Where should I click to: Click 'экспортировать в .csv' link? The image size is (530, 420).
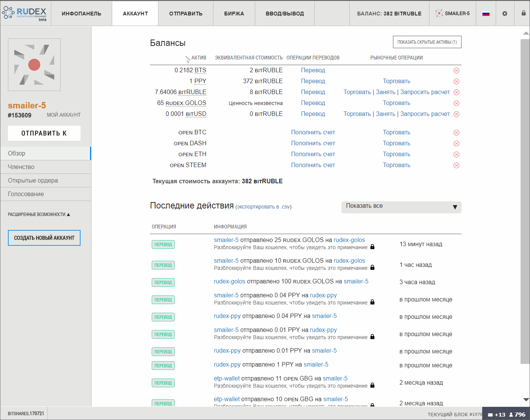coord(263,207)
